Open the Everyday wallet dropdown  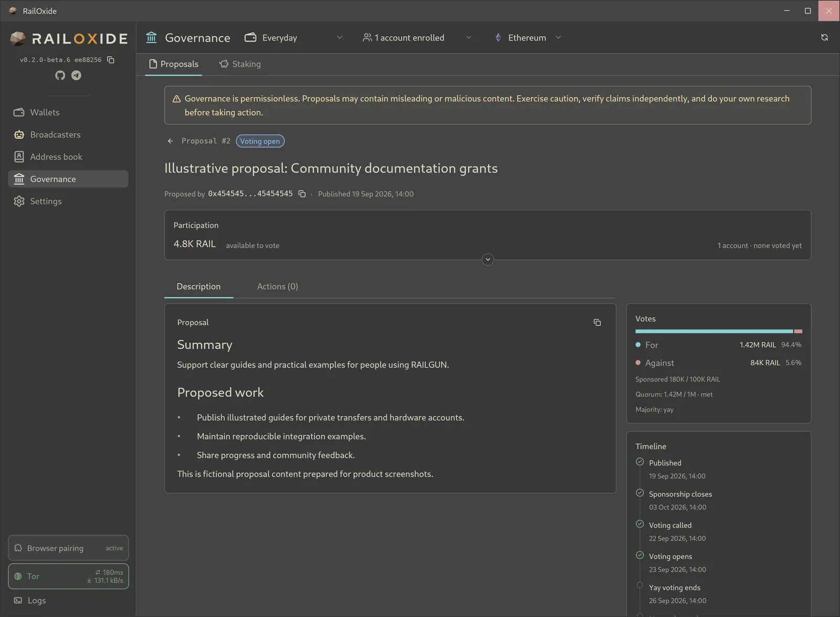(x=293, y=38)
